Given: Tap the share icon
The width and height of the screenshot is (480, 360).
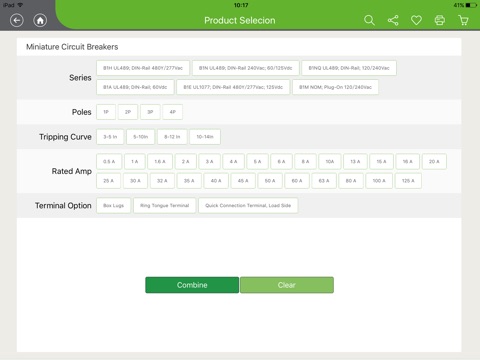Looking at the screenshot, I should (x=393, y=20).
